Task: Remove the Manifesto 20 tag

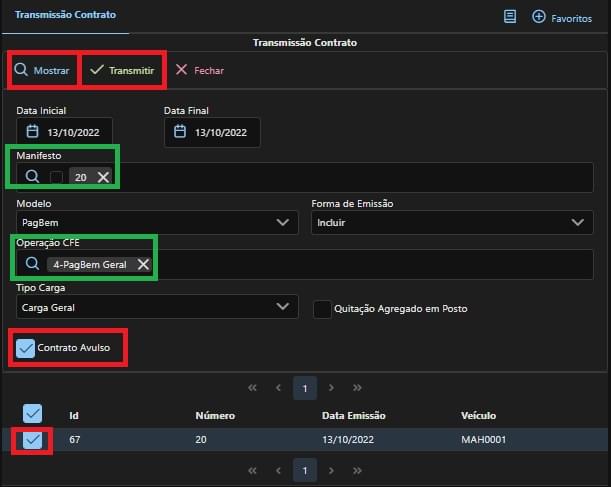Action: pos(103,177)
